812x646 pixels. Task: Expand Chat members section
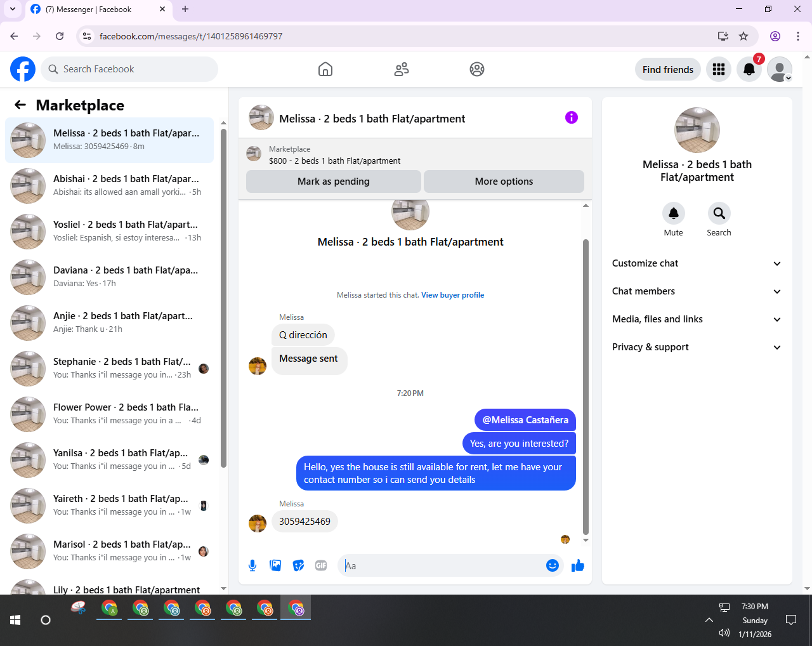(697, 291)
